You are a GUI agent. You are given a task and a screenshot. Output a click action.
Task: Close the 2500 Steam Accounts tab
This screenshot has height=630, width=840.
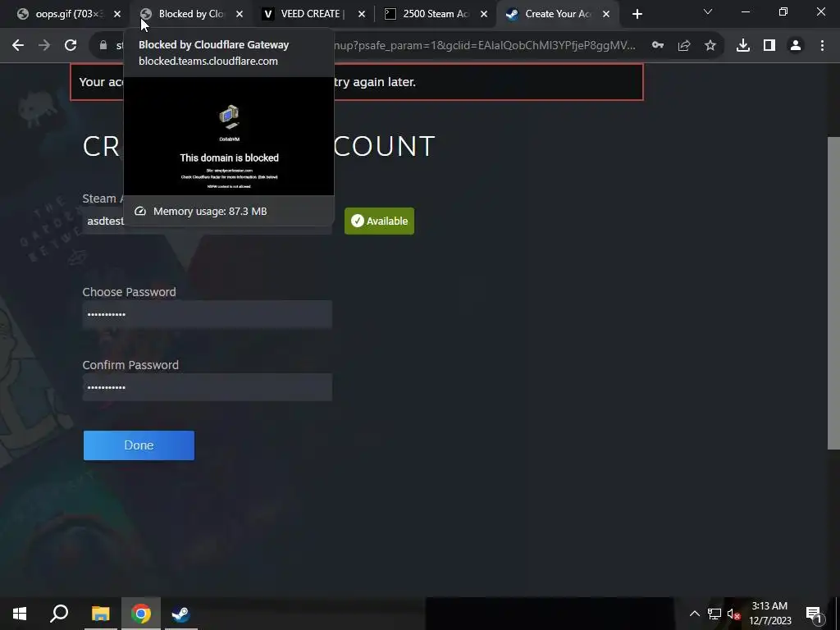484,15
